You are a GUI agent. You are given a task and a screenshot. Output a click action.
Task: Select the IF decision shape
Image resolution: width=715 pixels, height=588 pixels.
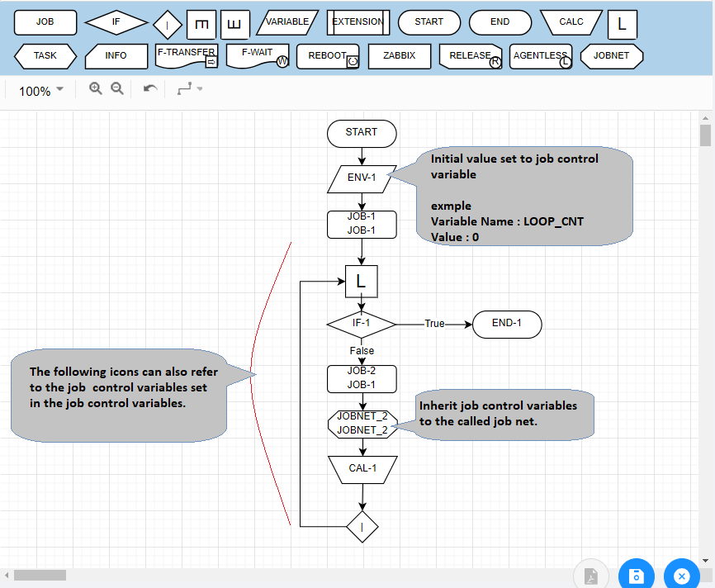click(116, 22)
